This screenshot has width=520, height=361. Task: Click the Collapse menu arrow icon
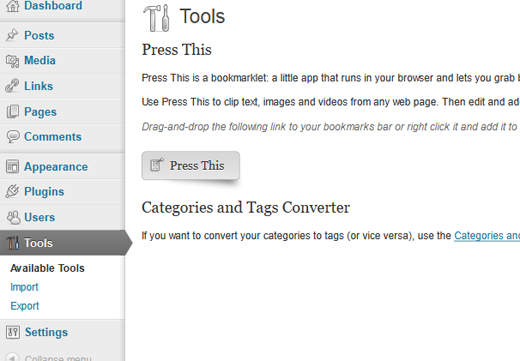13,357
